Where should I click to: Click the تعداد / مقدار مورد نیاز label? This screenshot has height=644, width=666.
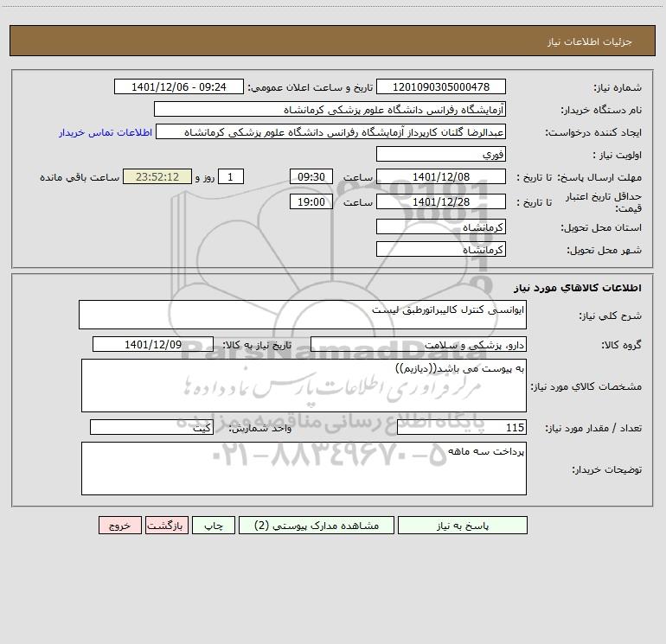pos(593,429)
